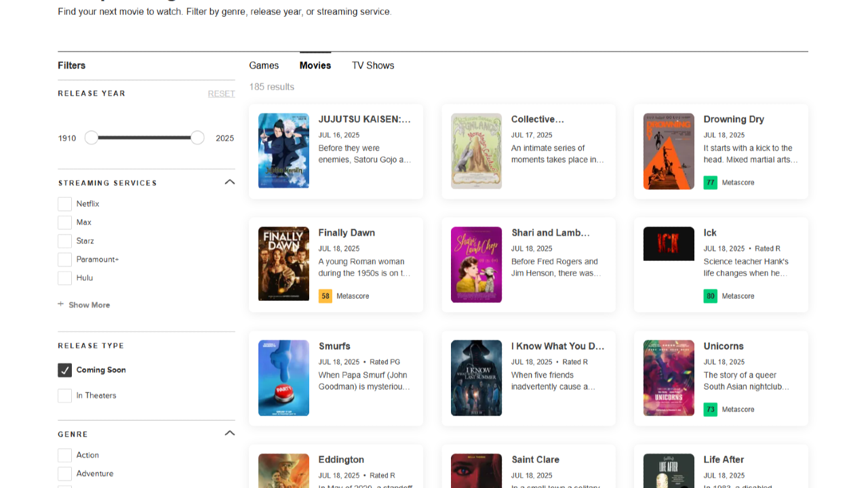The image size is (868, 488).
Task: Click the green 77 Metascore badge on Drowning Dry
Action: pyautogui.click(x=710, y=182)
